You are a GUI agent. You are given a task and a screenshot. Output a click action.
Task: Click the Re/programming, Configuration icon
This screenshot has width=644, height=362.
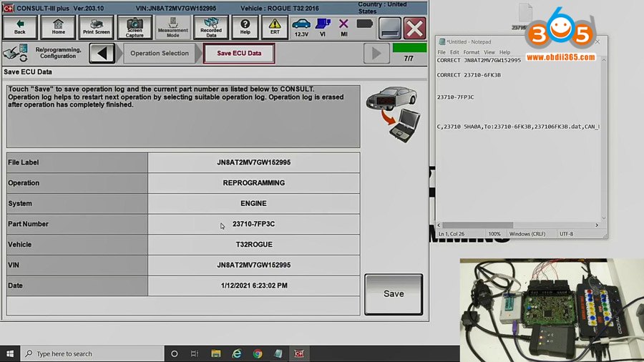coord(16,53)
